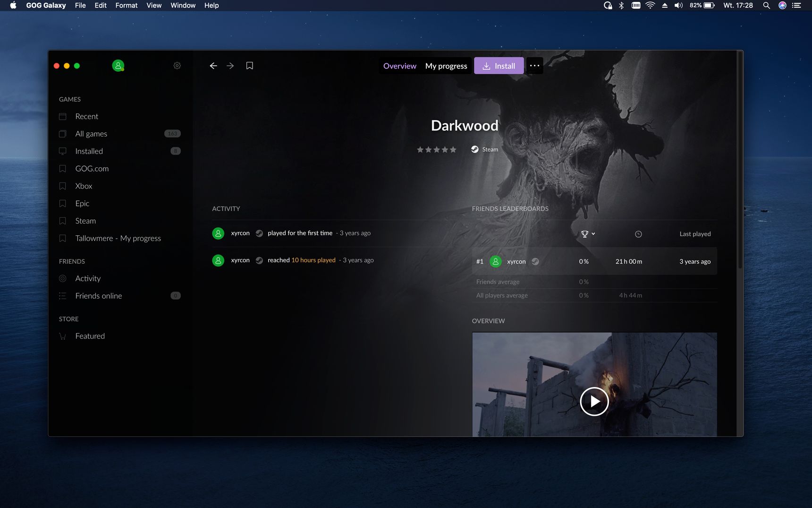Screen dimensions: 812x508
Task: Open Bluetooth menu in the menu bar
Action: pyautogui.click(x=621, y=5)
